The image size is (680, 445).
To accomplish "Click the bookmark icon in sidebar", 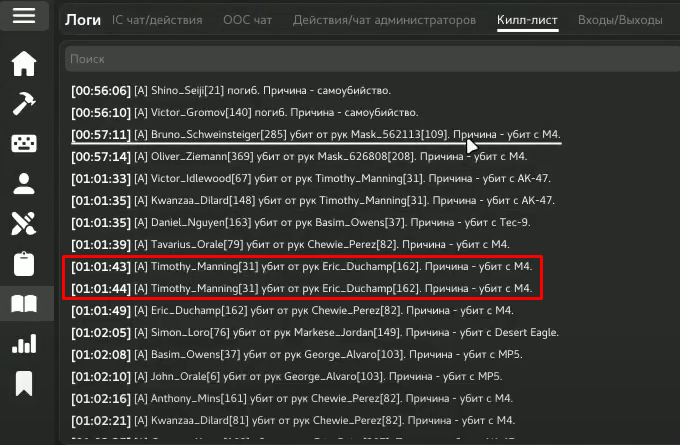I will click(24, 383).
